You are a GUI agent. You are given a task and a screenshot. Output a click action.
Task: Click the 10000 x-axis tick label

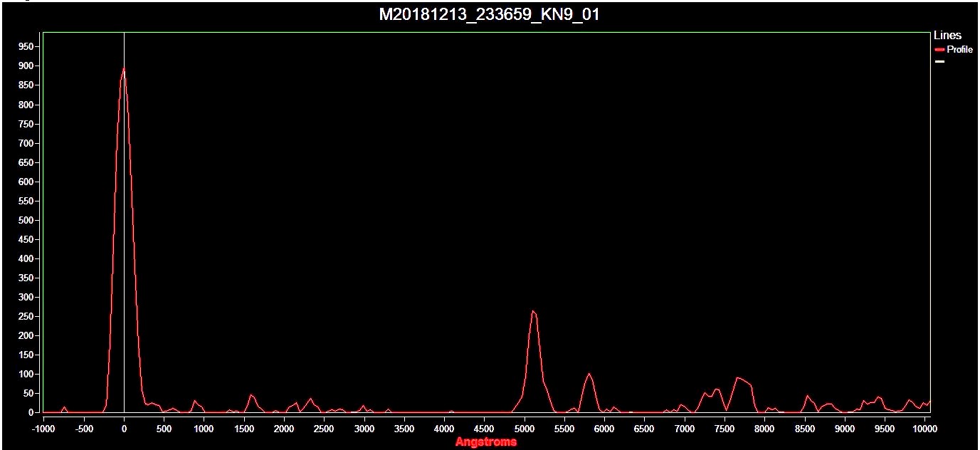pos(924,429)
